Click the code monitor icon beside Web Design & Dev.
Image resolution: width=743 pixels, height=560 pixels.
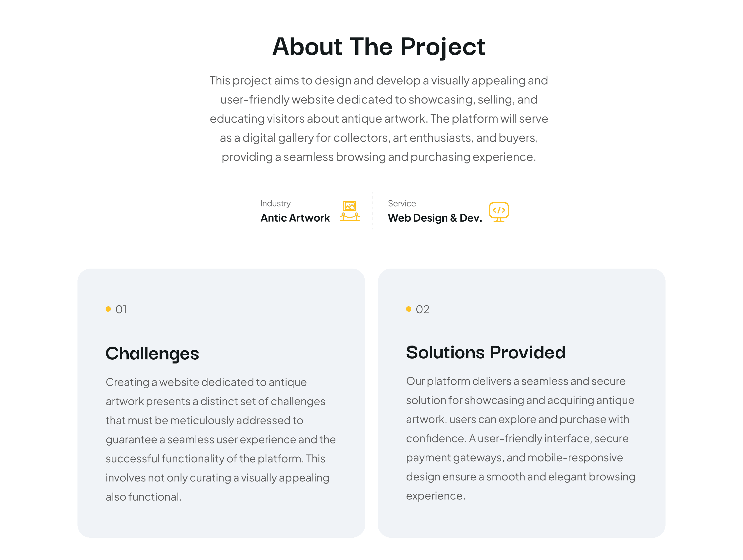point(498,212)
